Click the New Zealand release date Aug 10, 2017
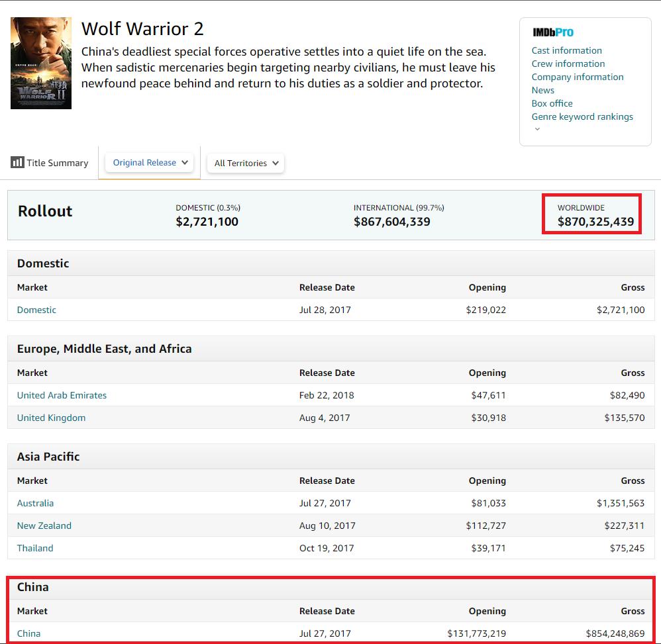Viewport: 661px width, 644px height. pos(328,526)
